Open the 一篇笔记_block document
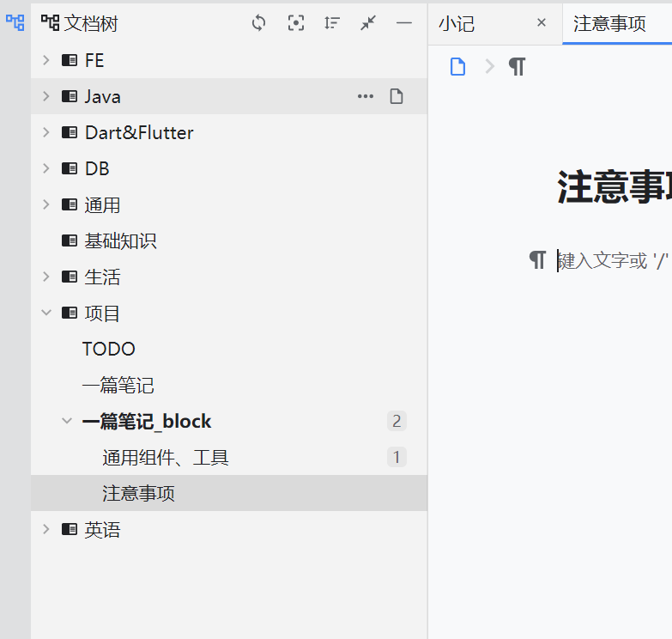 pyautogui.click(x=147, y=421)
